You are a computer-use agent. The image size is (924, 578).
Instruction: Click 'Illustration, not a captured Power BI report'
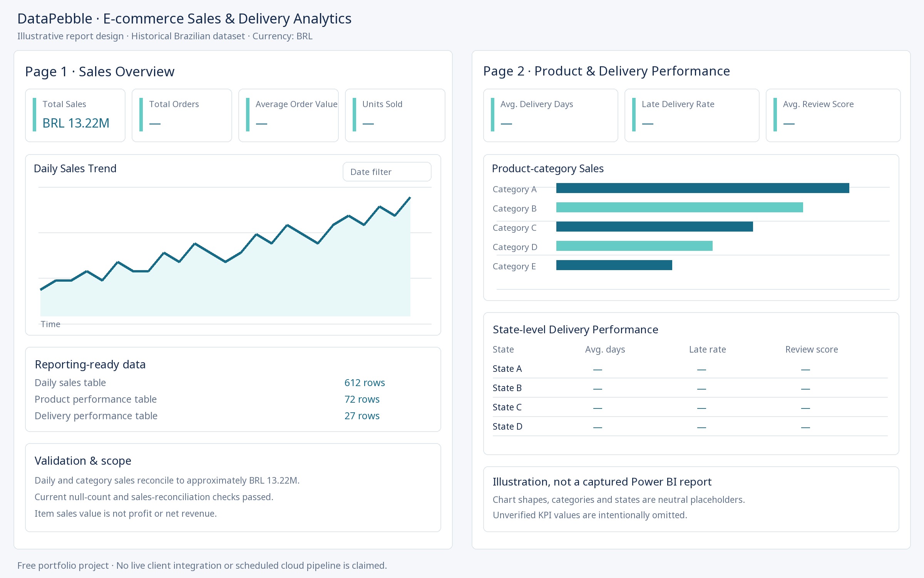coord(602,482)
